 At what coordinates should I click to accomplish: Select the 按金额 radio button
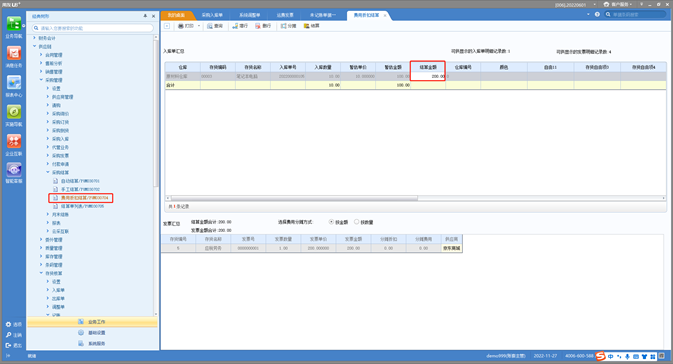(331, 222)
